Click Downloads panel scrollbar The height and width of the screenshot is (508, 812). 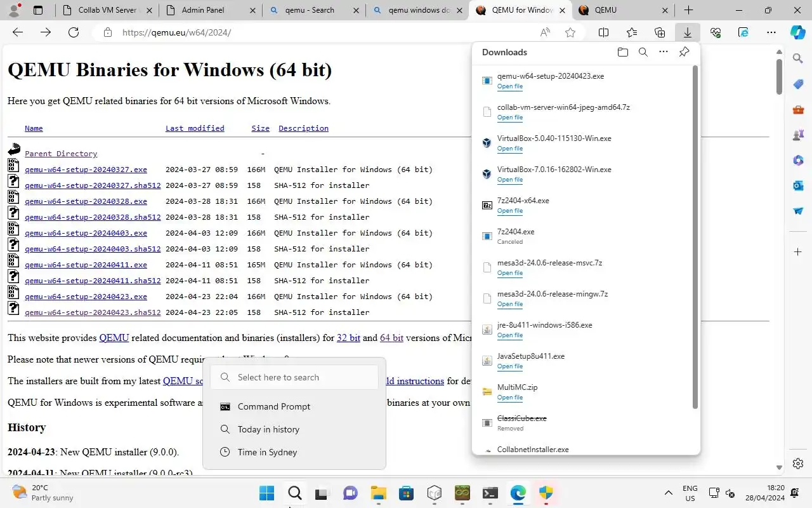(x=695, y=237)
